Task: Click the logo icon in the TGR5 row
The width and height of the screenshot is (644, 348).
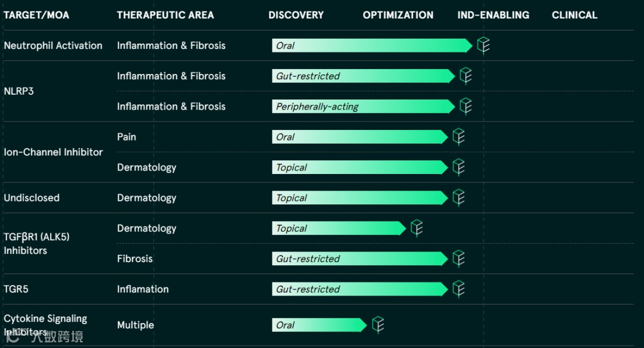Action: coord(459,289)
